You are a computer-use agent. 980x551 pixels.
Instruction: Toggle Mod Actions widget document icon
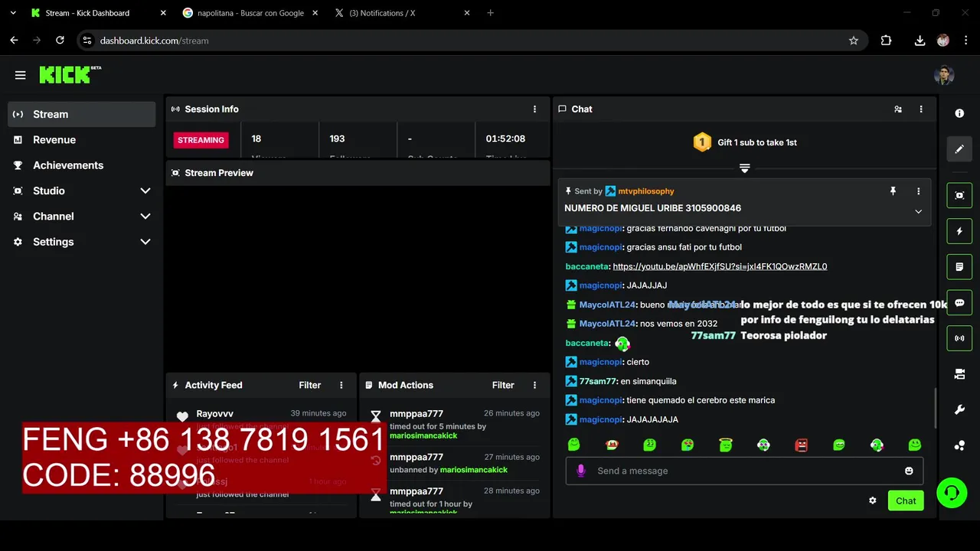[x=959, y=267]
